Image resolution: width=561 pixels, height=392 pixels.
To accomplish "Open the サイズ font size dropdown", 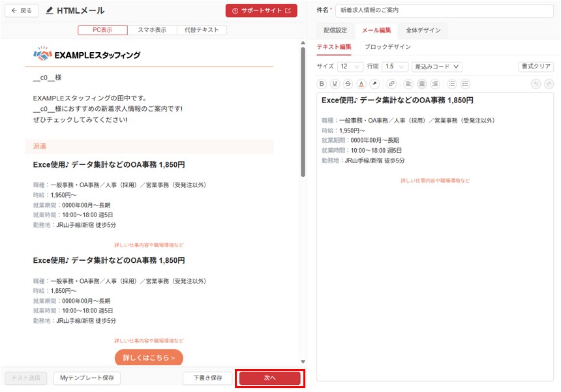I will [350, 67].
